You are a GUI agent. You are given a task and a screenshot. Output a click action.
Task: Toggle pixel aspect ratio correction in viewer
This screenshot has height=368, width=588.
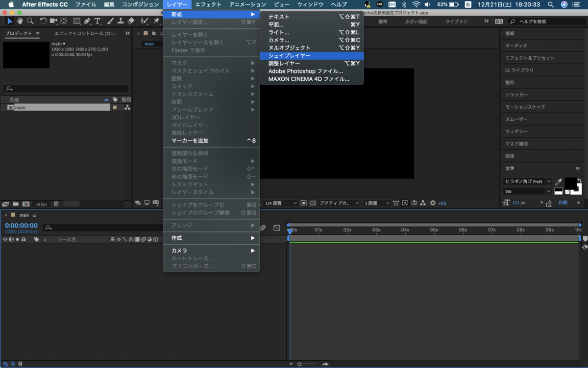click(x=396, y=203)
